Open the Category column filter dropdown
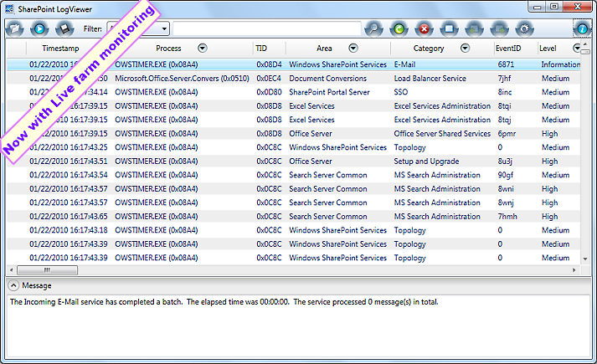 tap(465, 48)
